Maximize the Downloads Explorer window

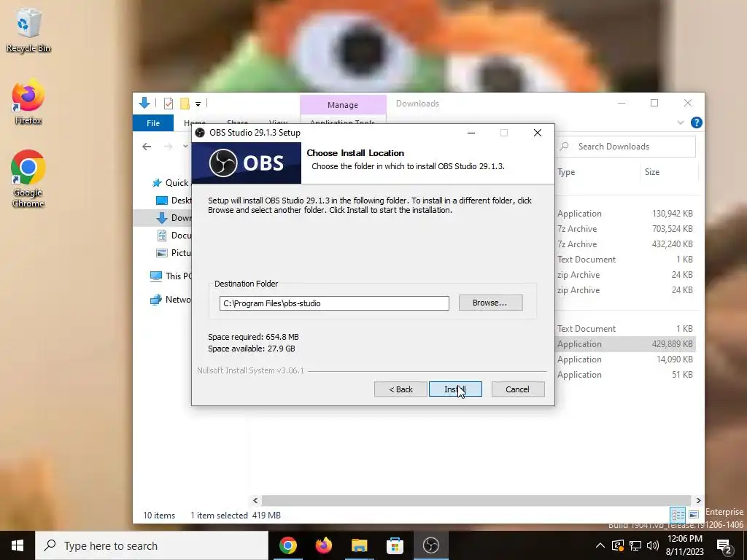tap(654, 104)
